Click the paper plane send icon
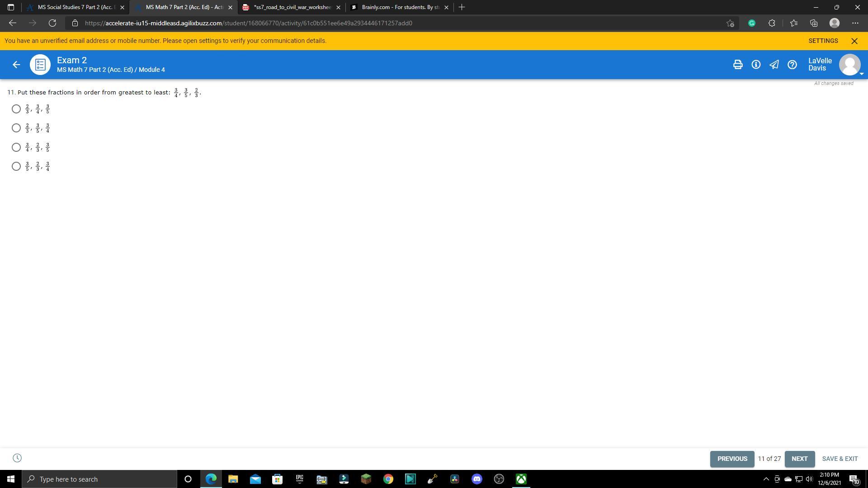Screen dimensions: 868x488 point(774,65)
